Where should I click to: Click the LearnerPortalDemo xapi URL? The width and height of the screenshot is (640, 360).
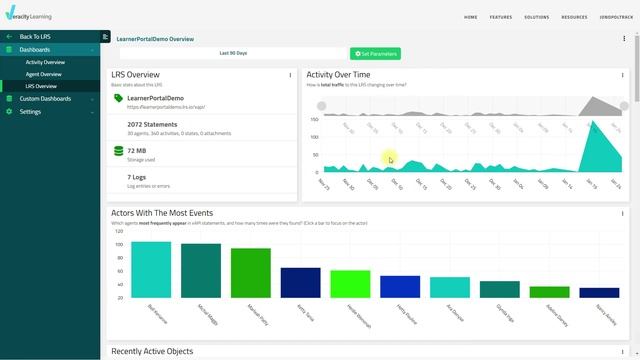166,107
